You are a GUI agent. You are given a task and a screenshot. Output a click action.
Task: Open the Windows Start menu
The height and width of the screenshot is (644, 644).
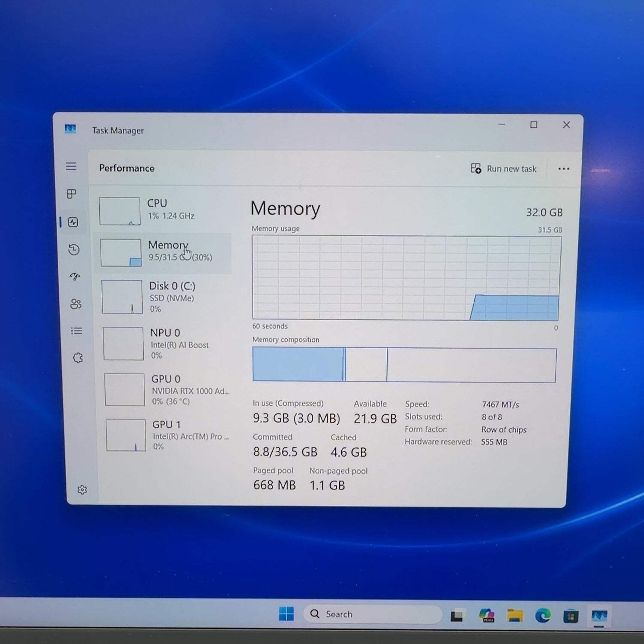(x=286, y=614)
